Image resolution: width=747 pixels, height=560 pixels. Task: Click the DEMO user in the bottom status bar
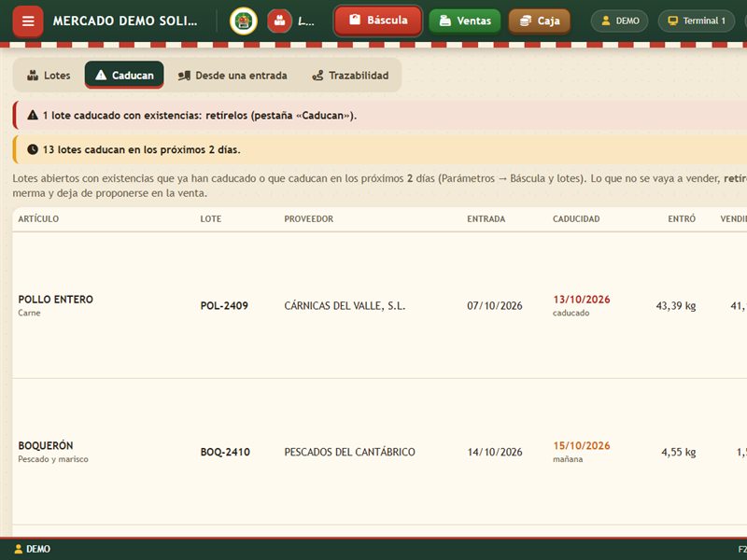point(33,549)
